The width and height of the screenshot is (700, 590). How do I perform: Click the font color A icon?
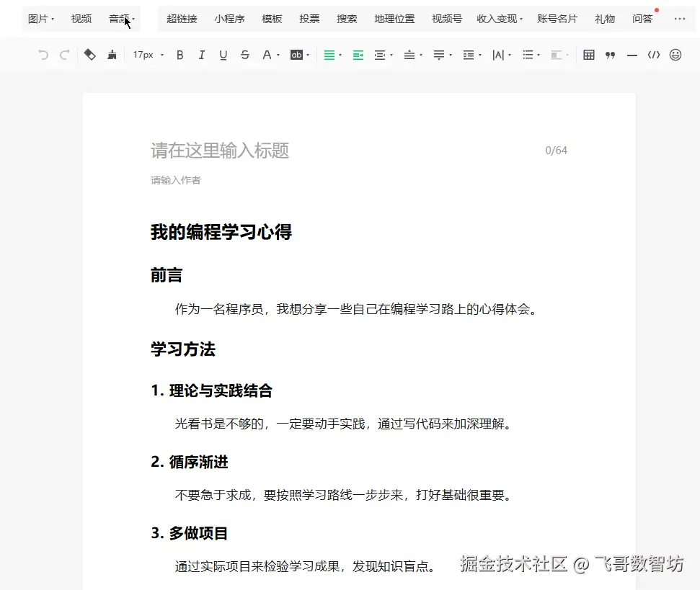coord(267,55)
